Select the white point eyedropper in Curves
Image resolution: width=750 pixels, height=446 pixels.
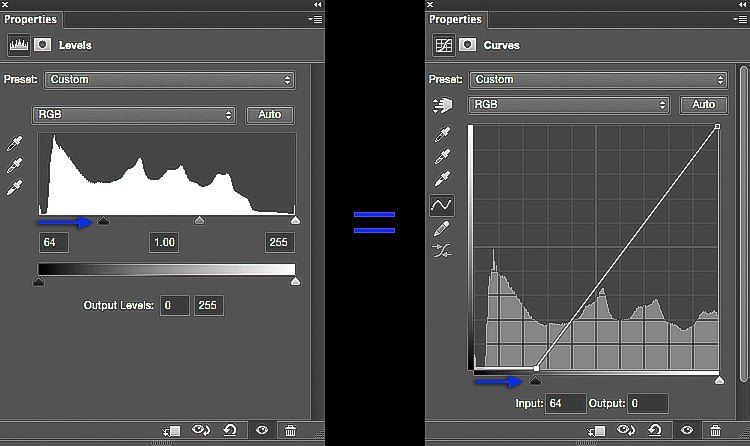click(x=442, y=178)
